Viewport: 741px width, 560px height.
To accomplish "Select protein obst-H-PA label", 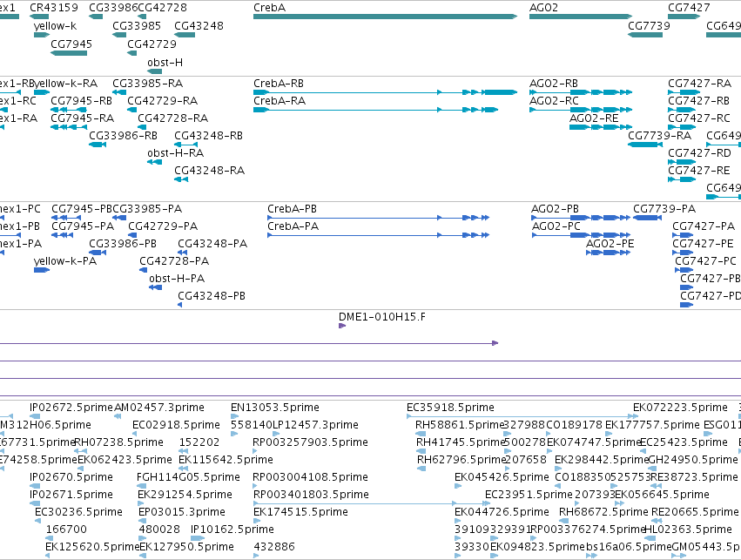I will pos(177,279).
